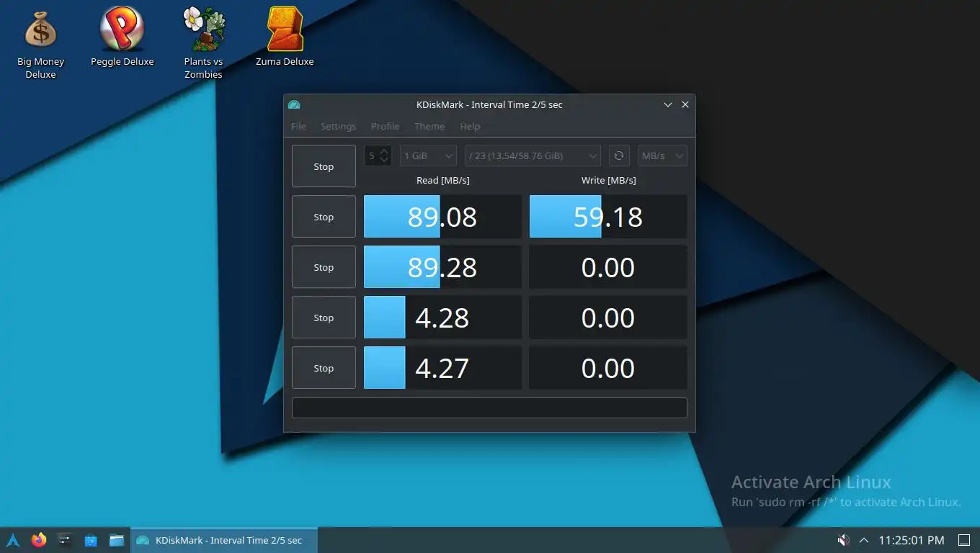This screenshot has width=980, height=553.
Task: Click the KDiskMark title bar app icon
Action: tap(293, 105)
